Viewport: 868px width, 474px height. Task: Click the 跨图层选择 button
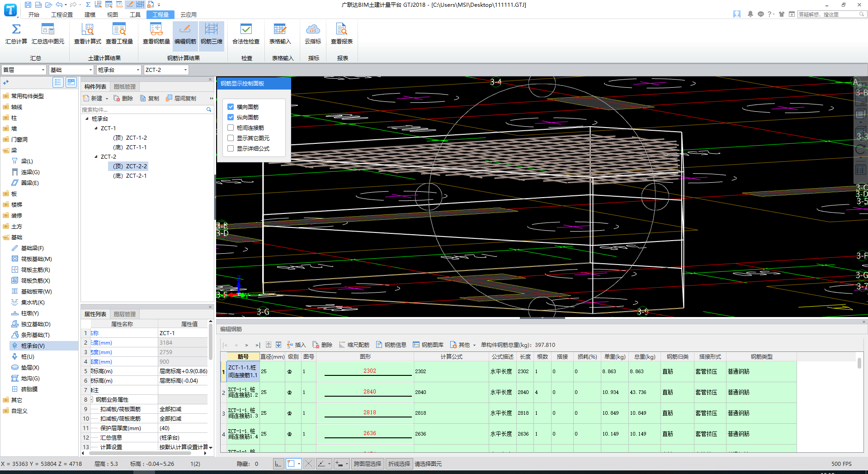coord(367,464)
